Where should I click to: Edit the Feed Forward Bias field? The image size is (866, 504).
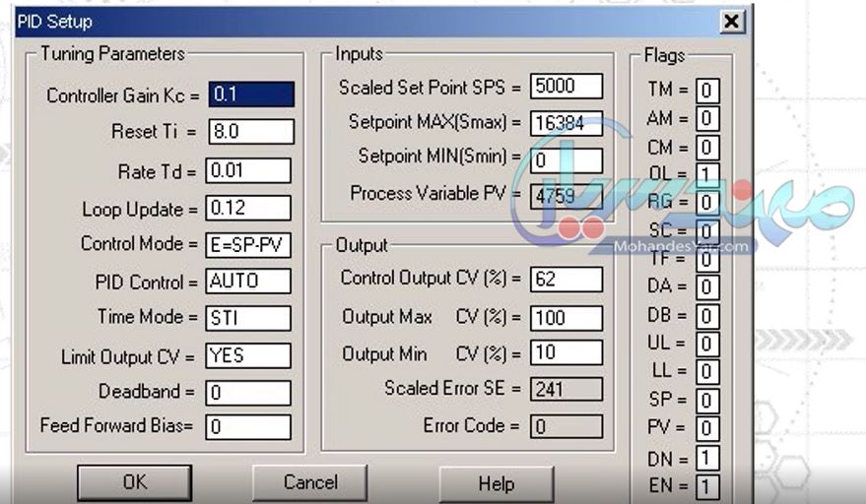pos(248,426)
